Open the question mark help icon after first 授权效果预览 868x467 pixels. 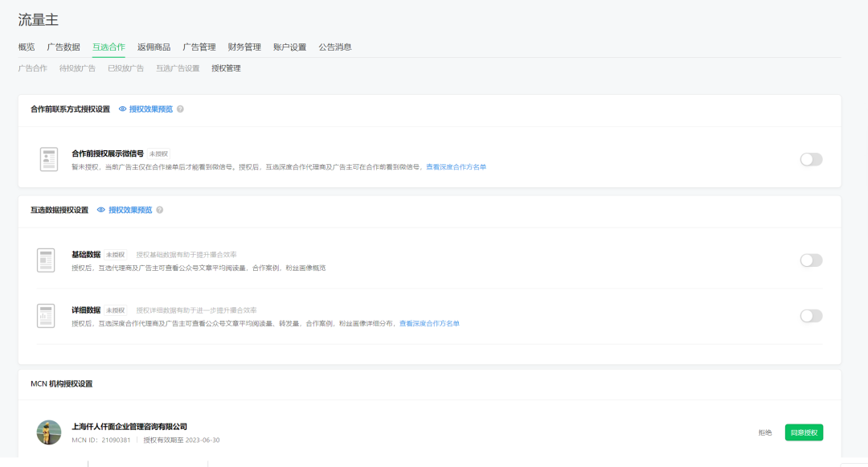click(178, 109)
